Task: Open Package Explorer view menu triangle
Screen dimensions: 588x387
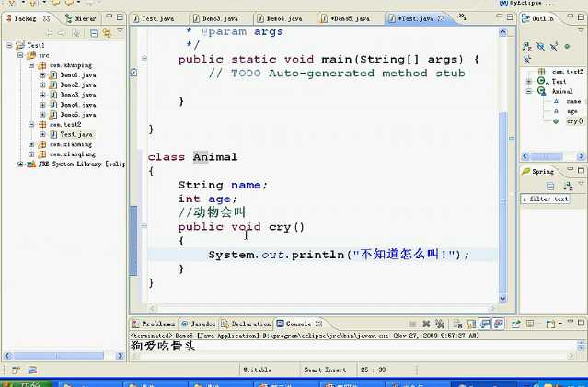Action: (121, 31)
